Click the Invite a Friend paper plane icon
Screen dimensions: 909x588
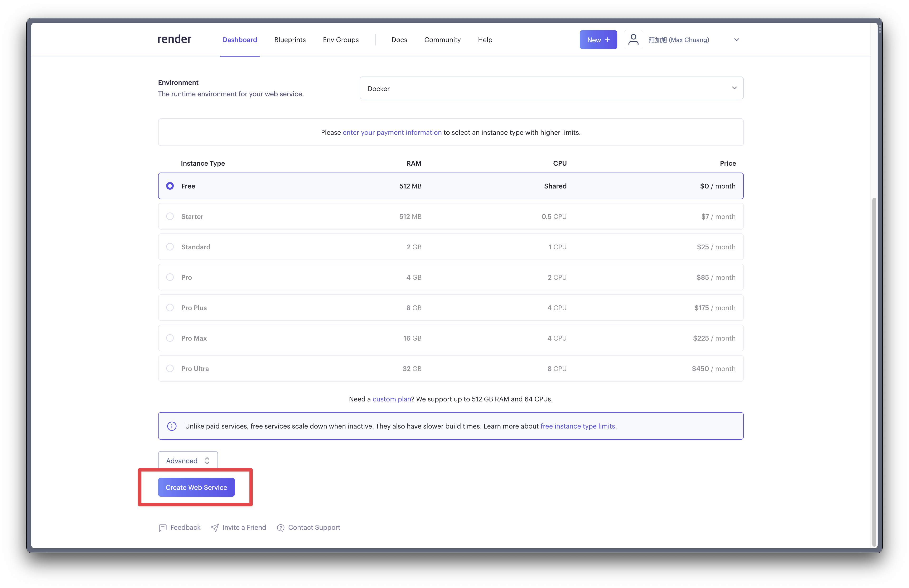point(215,528)
